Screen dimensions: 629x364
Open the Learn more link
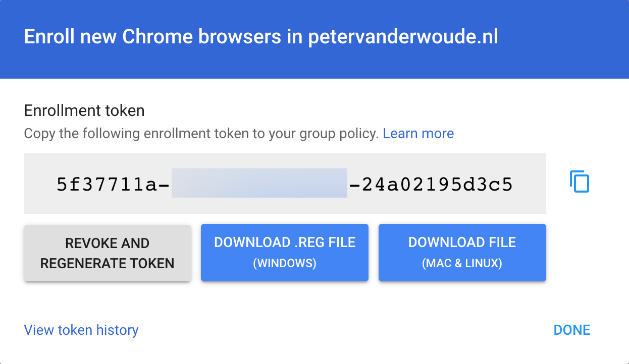point(418,133)
